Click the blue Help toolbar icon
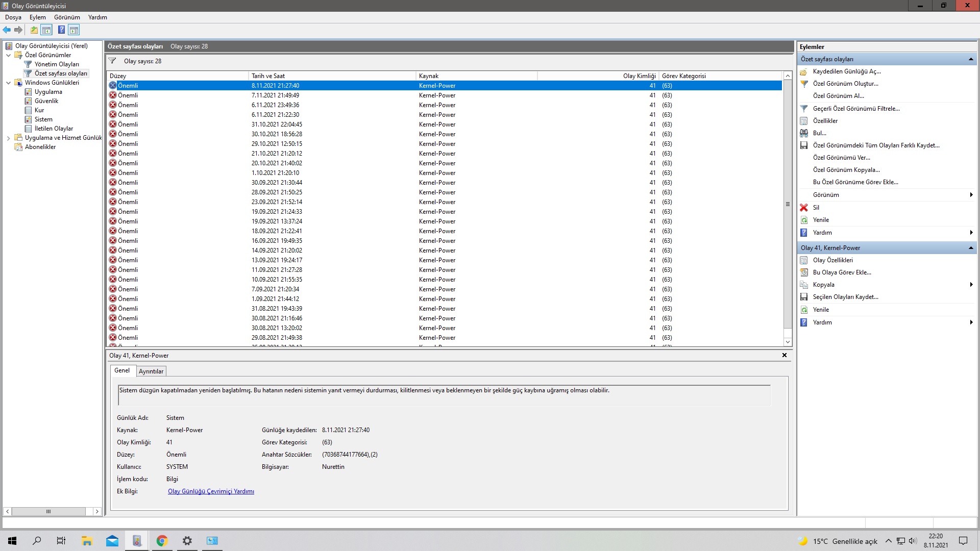Screen dimensions: 980x551 [61, 30]
